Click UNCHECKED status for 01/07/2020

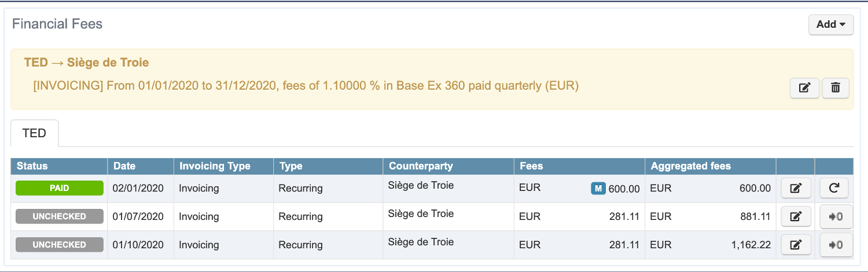coord(60,216)
